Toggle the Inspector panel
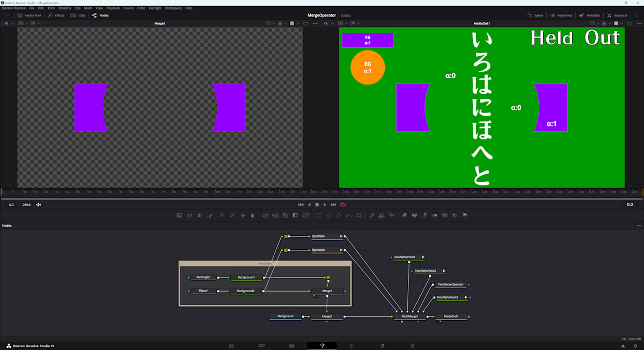Viewport: 644px width, 350px height. click(617, 15)
